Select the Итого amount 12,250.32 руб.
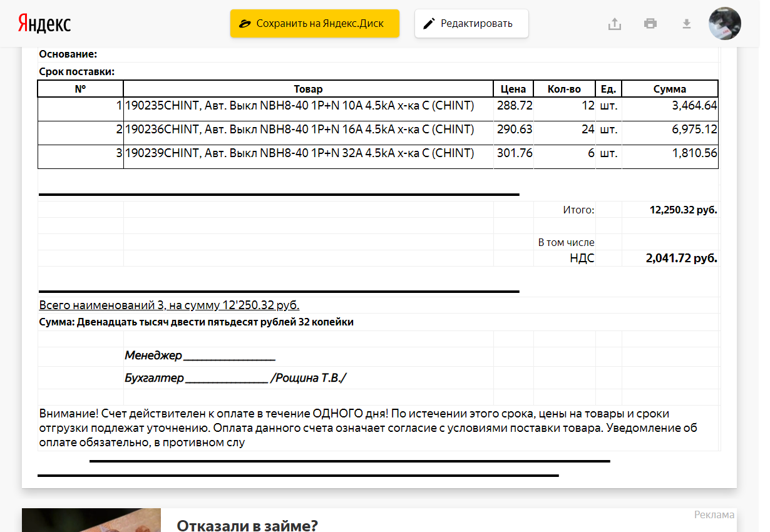The image size is (770, 532). (x=683, y=210)
